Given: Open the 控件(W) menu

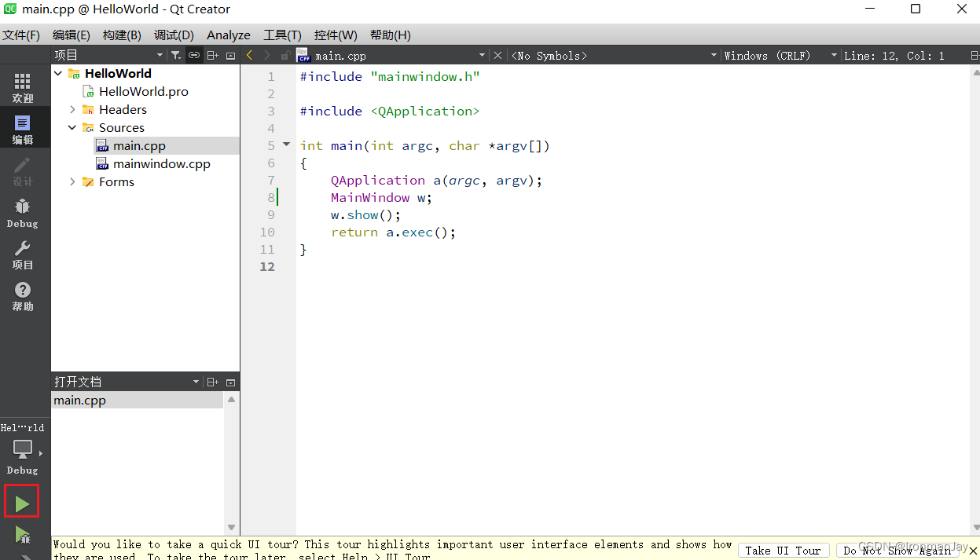Looking at the screenshot, I should click(336, 35).
